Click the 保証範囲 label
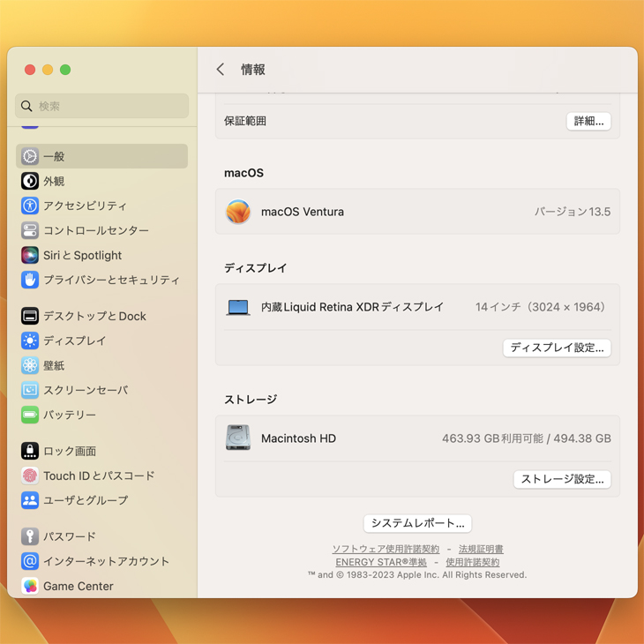The image size is (644, 644). tap(245, 121)
